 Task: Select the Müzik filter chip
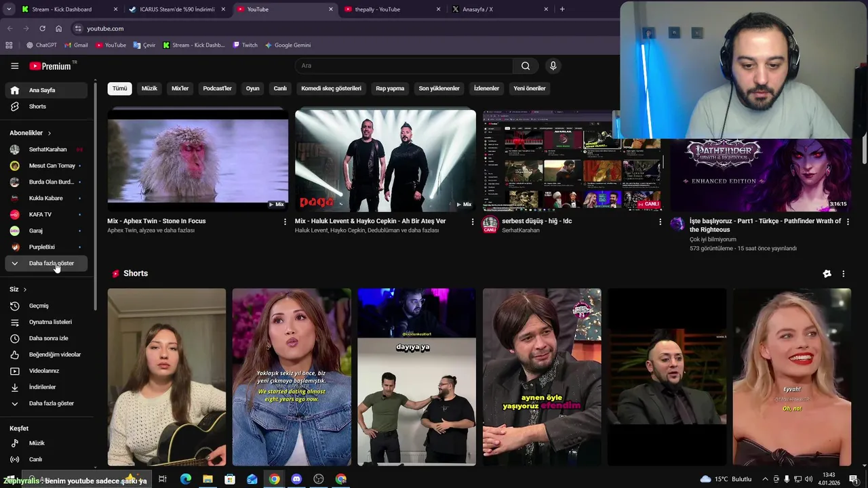pos(149,88)
